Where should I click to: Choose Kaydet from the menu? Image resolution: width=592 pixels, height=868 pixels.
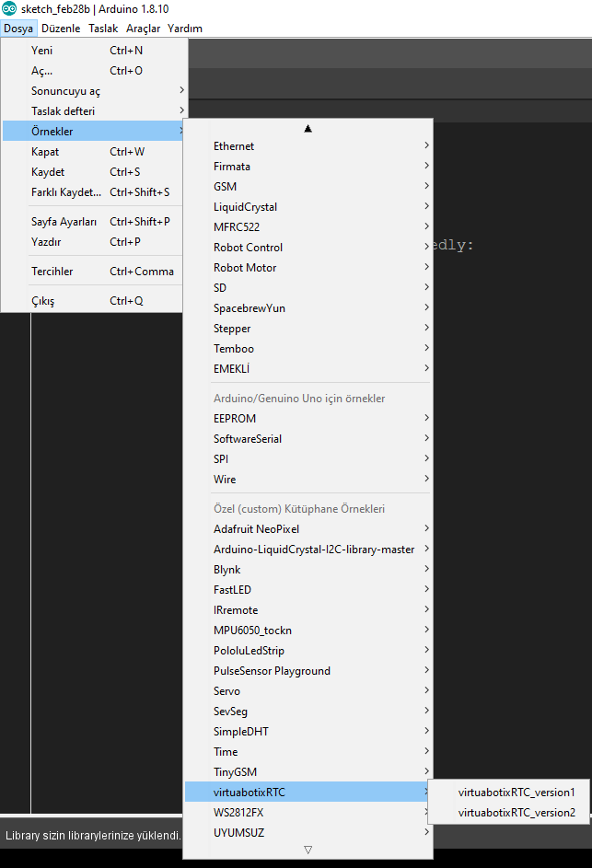tap(92, 172)
